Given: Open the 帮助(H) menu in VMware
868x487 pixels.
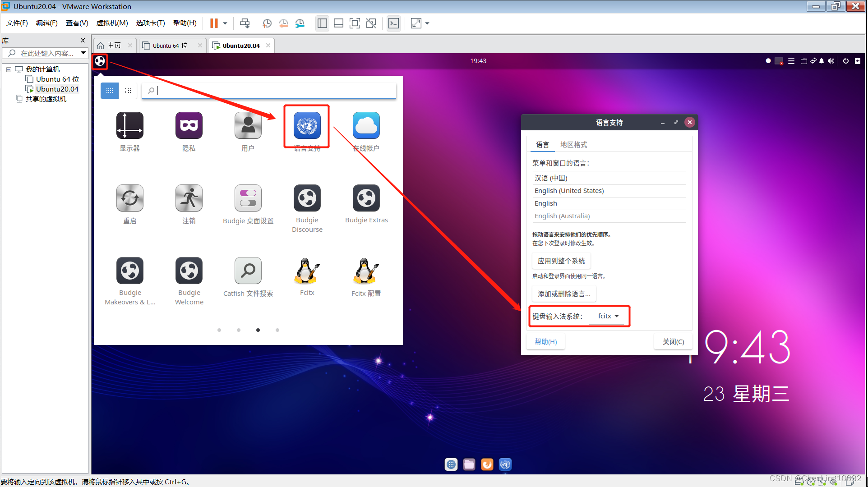Looking at the screenshot, I should pyautogui.click(x=185, y=23).
